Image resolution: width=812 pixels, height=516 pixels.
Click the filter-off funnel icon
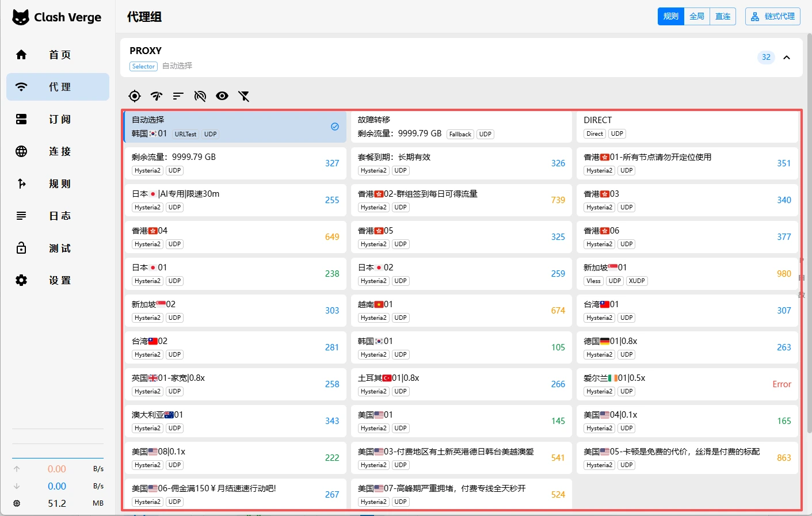pyautogui.click(x=244, y=96)
